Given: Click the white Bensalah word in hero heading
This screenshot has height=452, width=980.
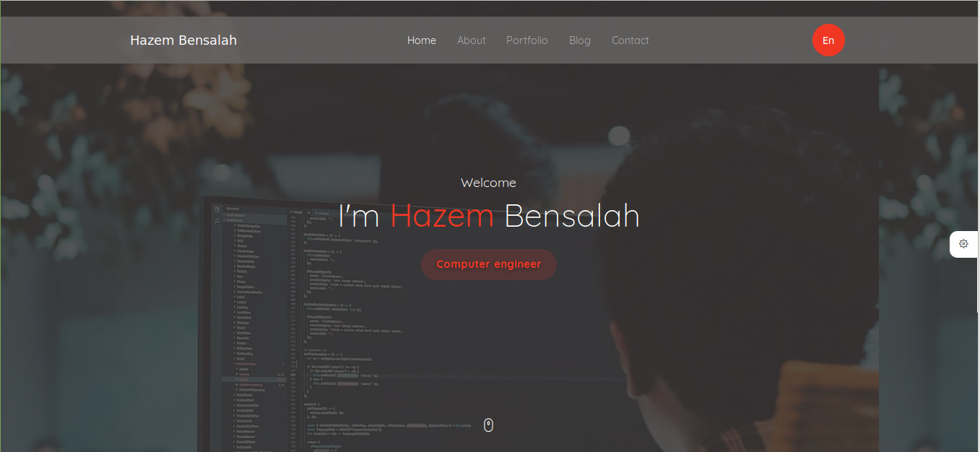Looking at the screenshot, I should coord(572,216).
